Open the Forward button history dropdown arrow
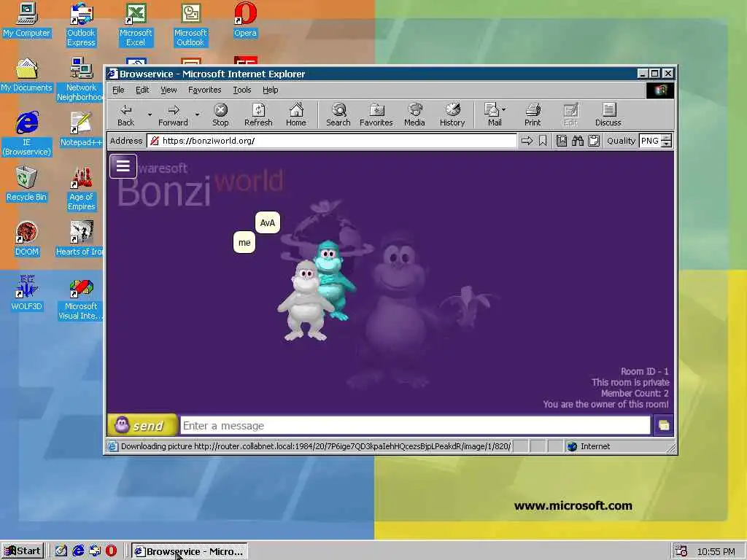 pos(197,114)
